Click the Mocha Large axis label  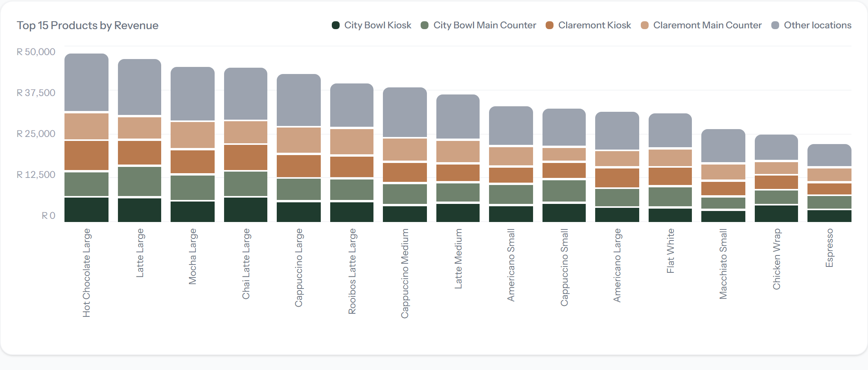click(193, 257)
